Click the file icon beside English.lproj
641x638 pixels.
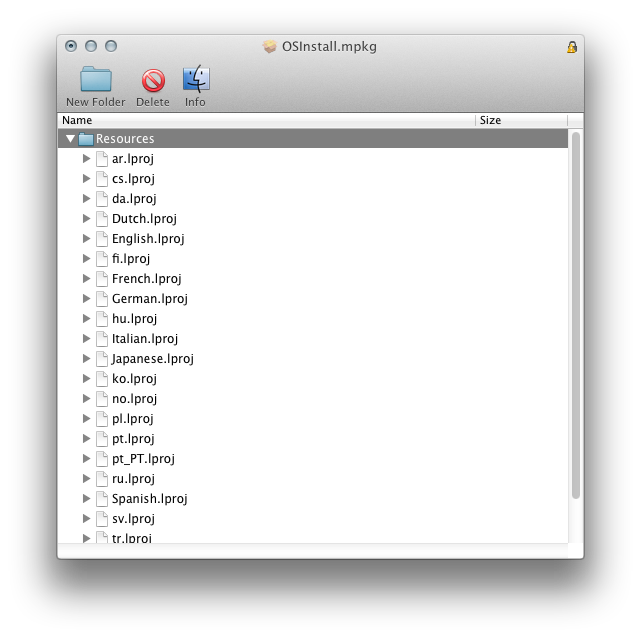click(x=102, y=239)
